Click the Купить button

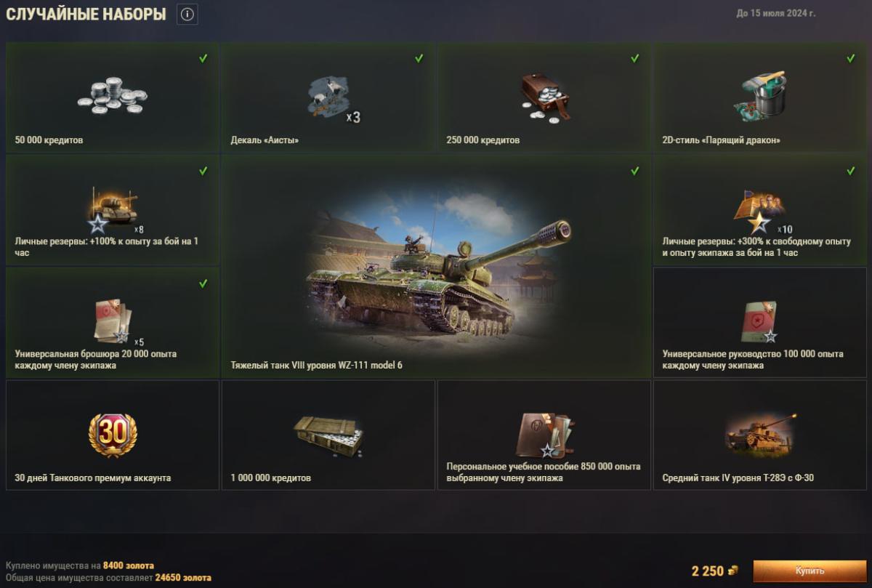[810, 570]
